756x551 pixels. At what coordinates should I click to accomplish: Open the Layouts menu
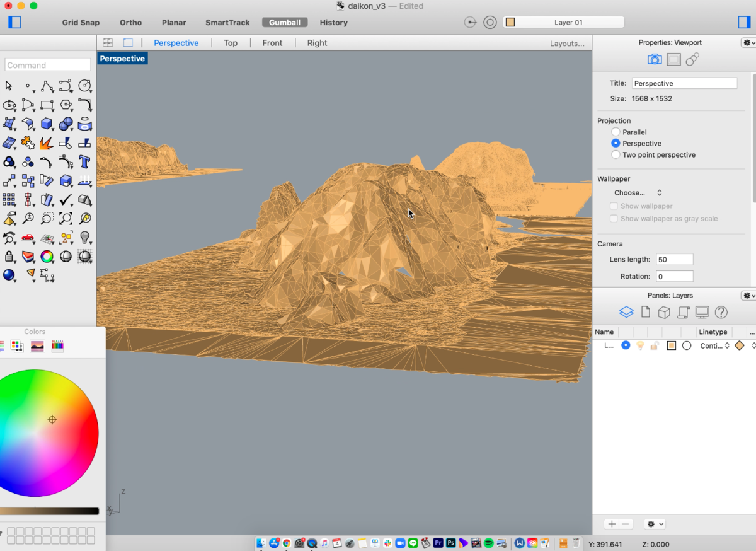[x=567, y=43]
